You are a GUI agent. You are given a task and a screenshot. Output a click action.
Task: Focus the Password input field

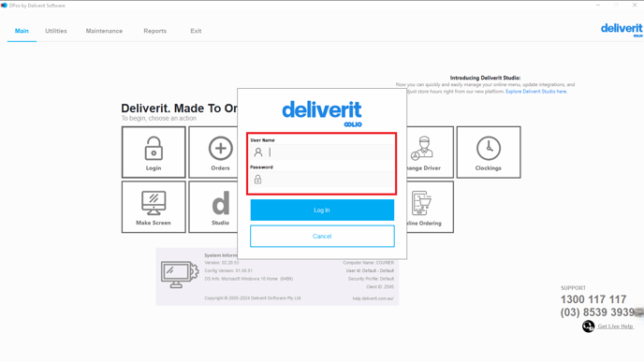pyautogui.click(x=322, y=180)
